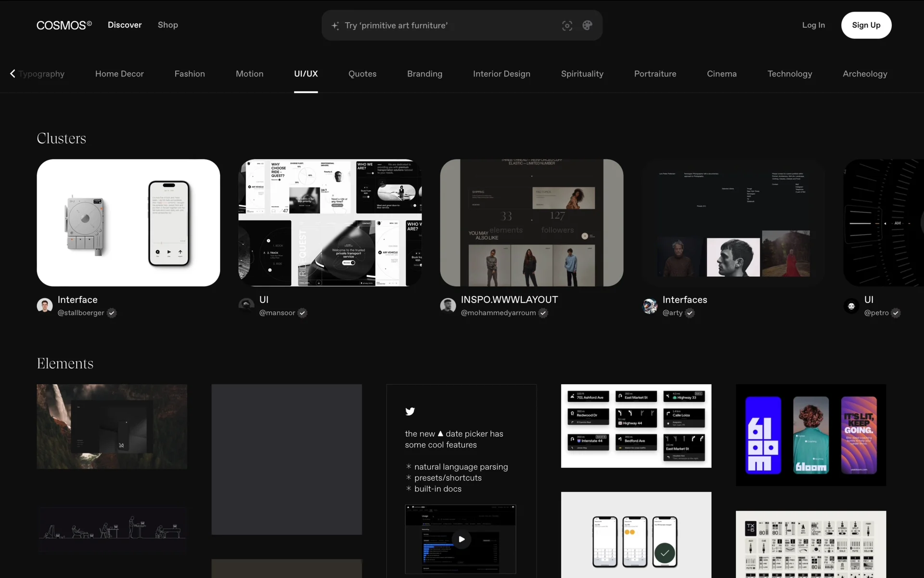This screenshot has height=578, width=924.
Task: Open the mohammedyarroum profile avatar
Action: coord(448,305)
